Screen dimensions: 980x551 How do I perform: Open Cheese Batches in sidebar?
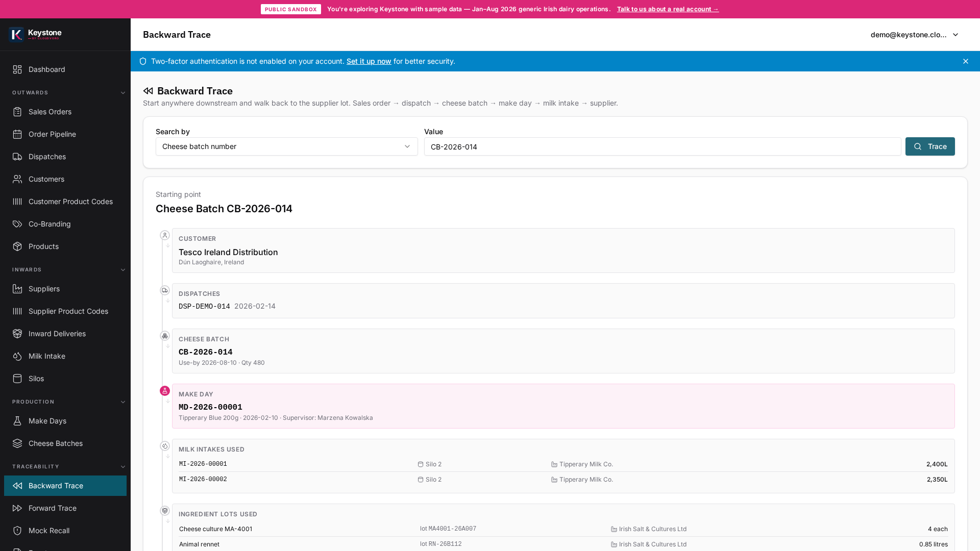pyautogui.click(x=65, y=443)
